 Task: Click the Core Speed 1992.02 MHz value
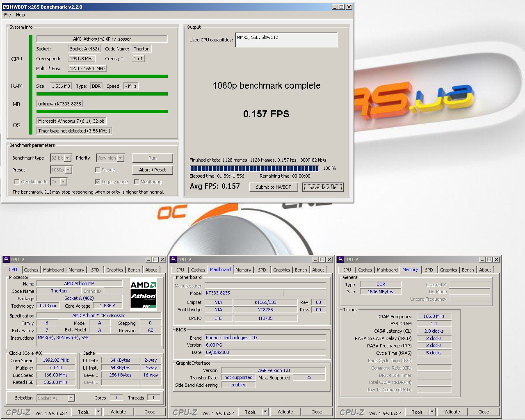[56, 360]
